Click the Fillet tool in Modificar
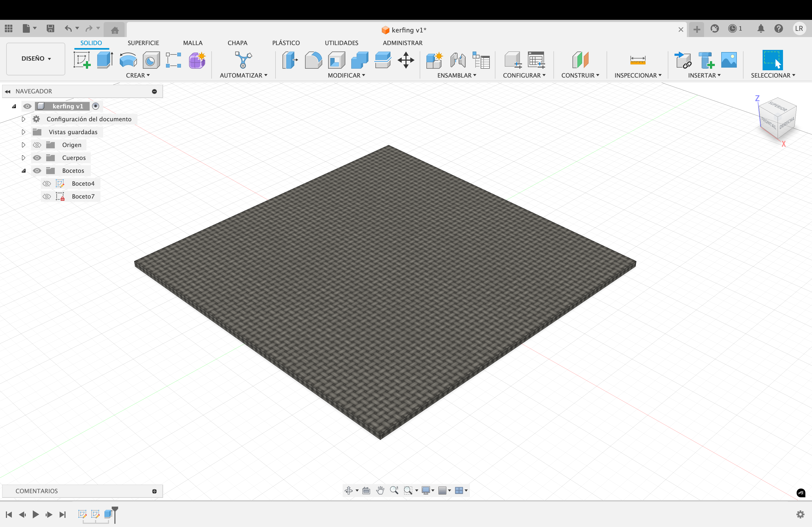 (x=313, y=60)
